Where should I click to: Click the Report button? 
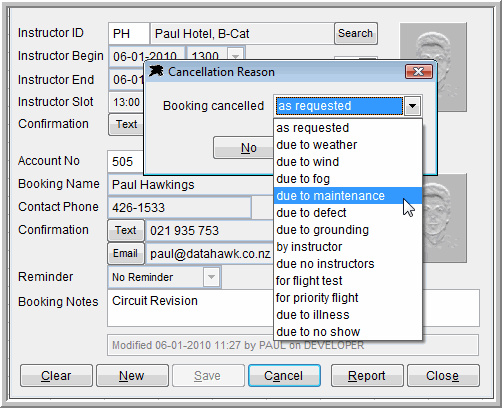(x=367, y=376)
